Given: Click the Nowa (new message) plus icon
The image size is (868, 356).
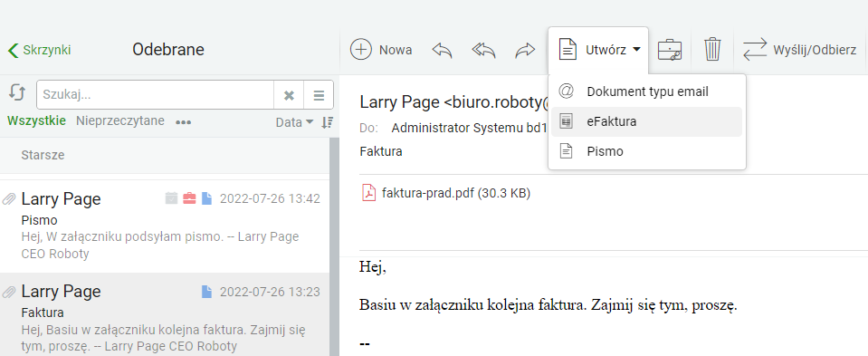Looking at the screenshot, I should pos(361,50).
